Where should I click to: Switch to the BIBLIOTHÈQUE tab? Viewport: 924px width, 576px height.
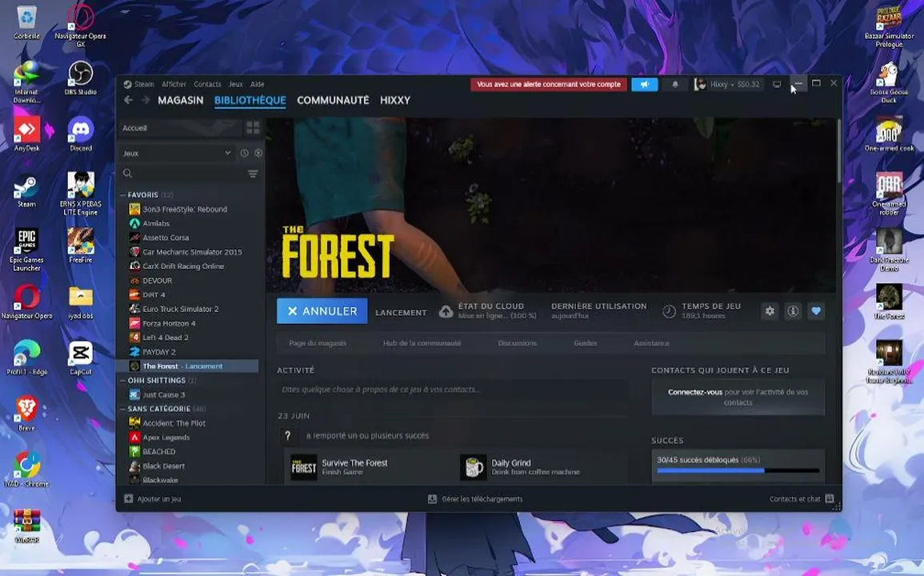pyautogui.click(x=250, y=100)
